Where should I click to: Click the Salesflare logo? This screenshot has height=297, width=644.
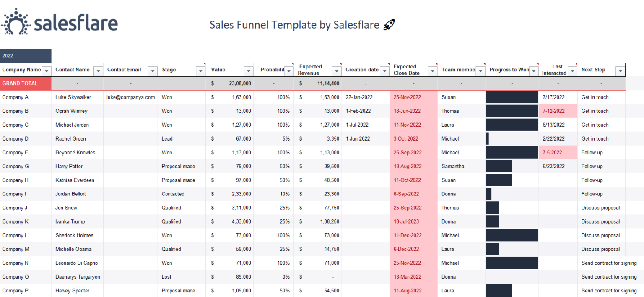[59, 21]
